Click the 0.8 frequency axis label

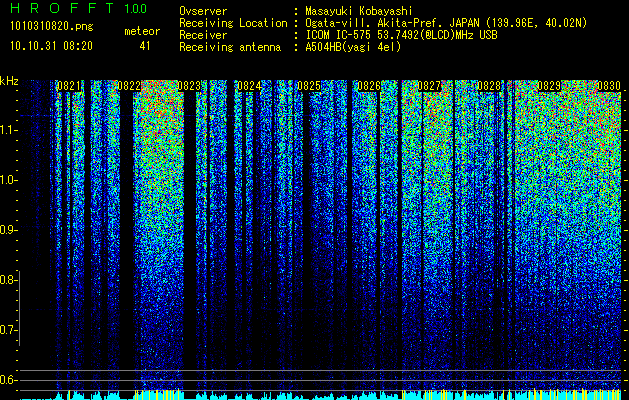[x=7, y=280]
